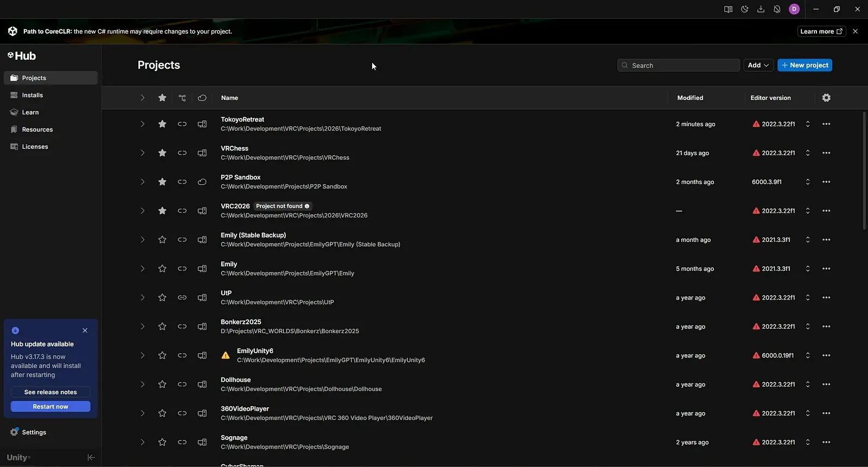Open the Resources section
Screen dimensions: 868x467
pos(50,130)
